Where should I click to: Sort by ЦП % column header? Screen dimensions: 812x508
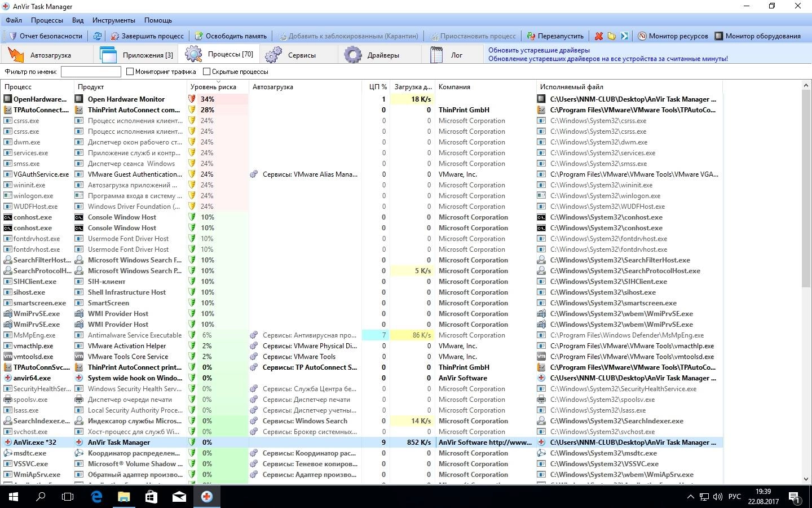coord(377,87)
